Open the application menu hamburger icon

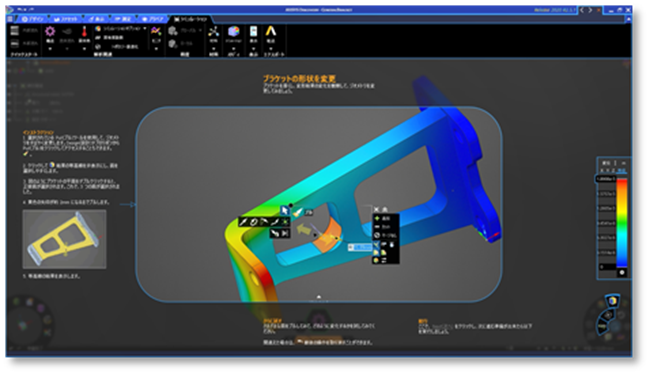pos(10,19)
